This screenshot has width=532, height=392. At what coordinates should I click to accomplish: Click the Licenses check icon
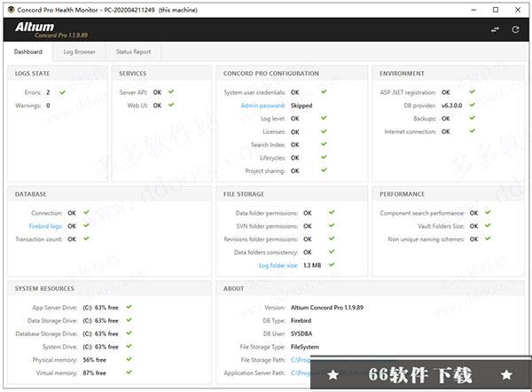click(x=324, y=131)
